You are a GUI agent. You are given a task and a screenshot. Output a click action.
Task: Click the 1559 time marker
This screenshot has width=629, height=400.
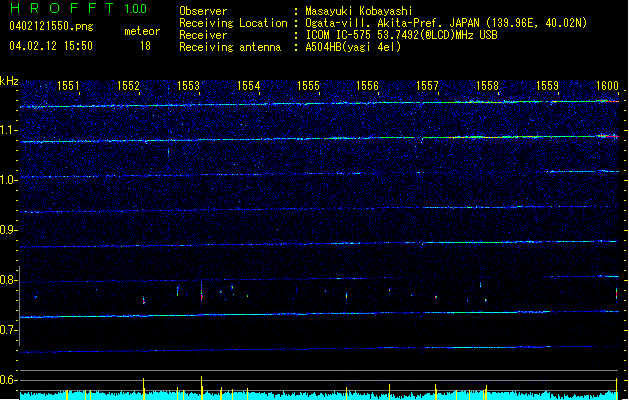click(x=548, y=86)
